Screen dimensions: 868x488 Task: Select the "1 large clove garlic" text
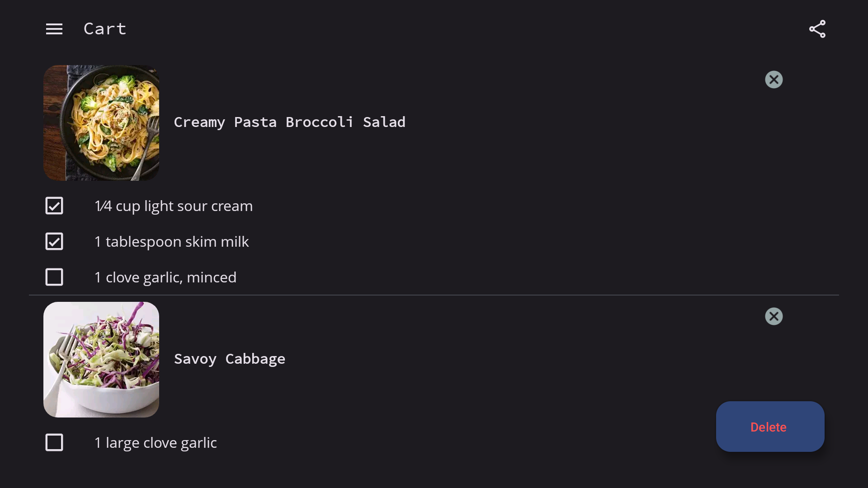156,443
